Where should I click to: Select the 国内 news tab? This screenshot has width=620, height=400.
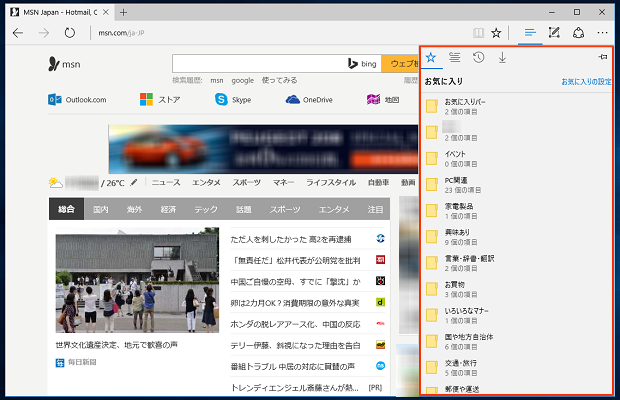100,209
